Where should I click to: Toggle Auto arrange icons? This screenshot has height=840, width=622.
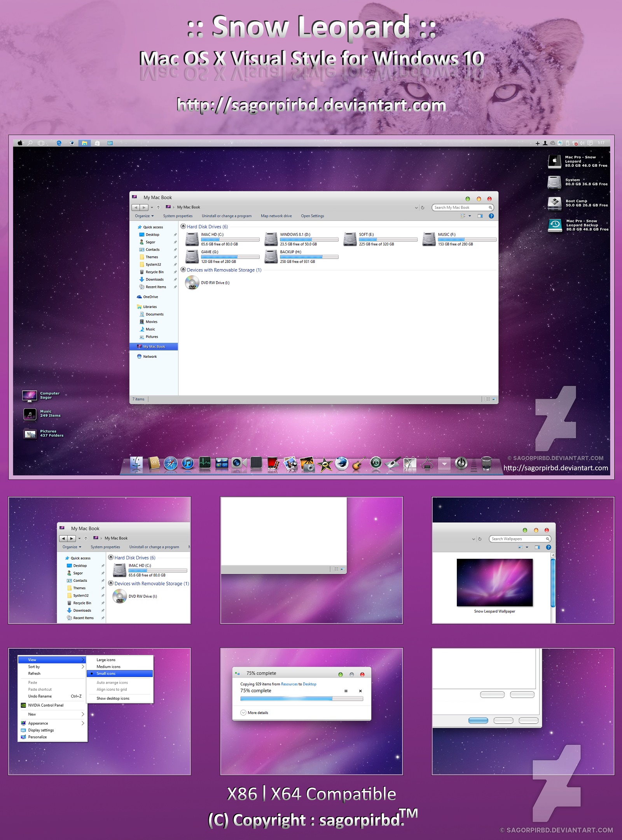point(120,682)
